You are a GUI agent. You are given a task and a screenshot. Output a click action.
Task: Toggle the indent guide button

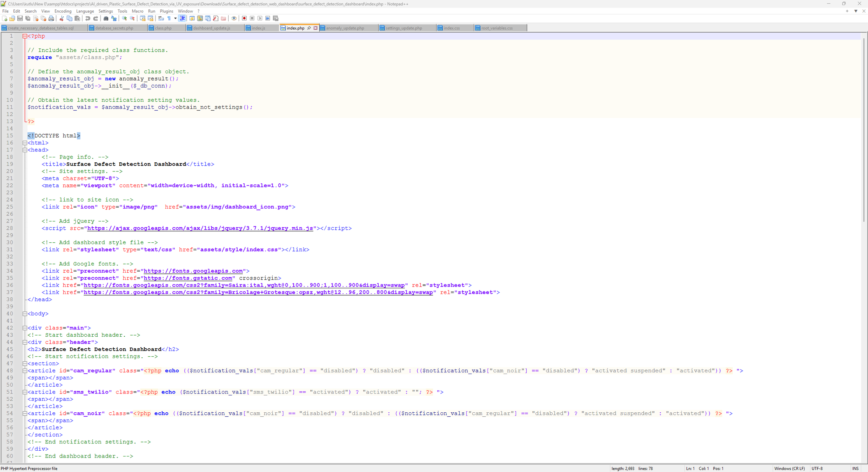click(x=182, y=18)
